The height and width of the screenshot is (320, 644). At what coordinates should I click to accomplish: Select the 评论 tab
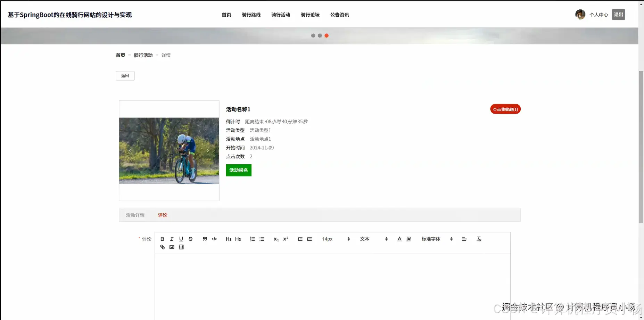click(163, 215)
